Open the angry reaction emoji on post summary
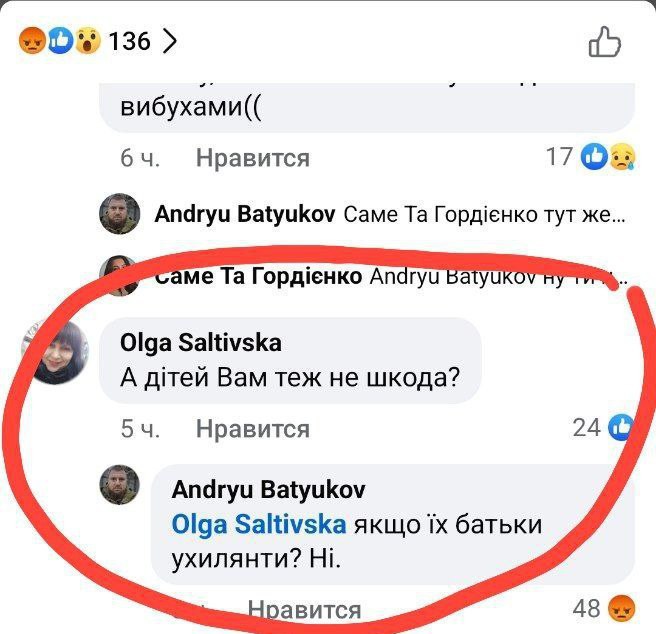 (x=32, y=41)
